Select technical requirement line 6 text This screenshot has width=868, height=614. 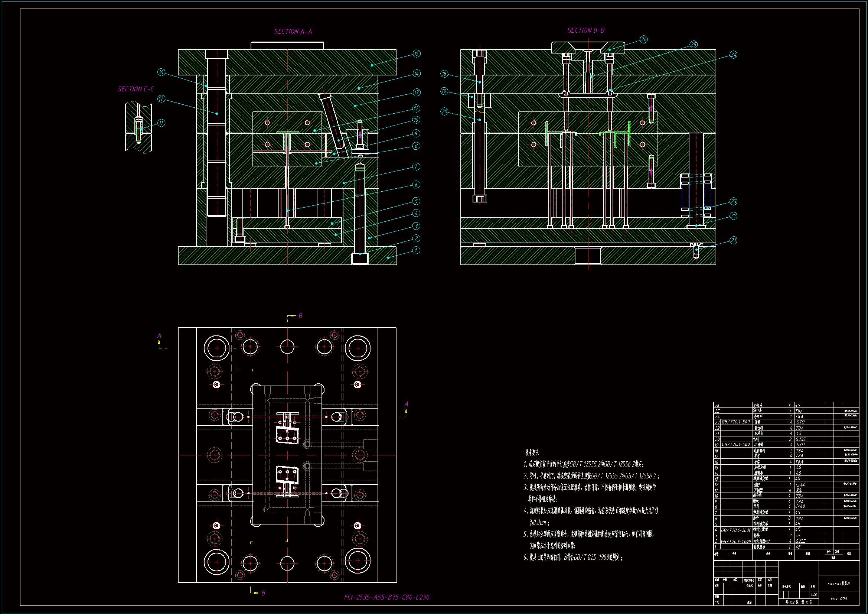572,557
